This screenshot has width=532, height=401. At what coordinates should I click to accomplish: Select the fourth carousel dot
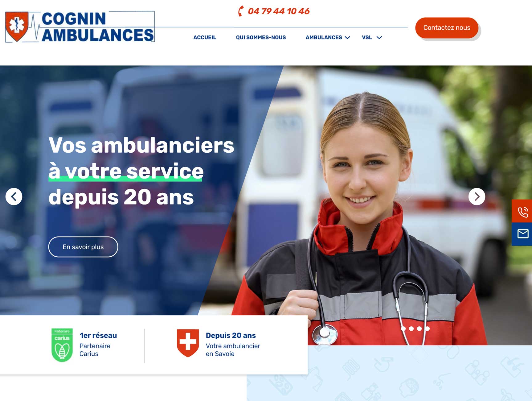tap(427, 329)
